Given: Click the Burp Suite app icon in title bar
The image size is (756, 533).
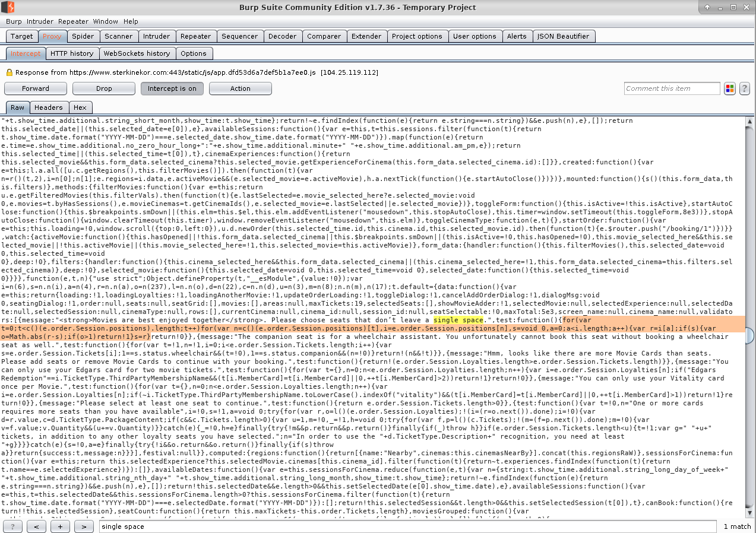Looking at the screenshot, I should tap(8, 7).
